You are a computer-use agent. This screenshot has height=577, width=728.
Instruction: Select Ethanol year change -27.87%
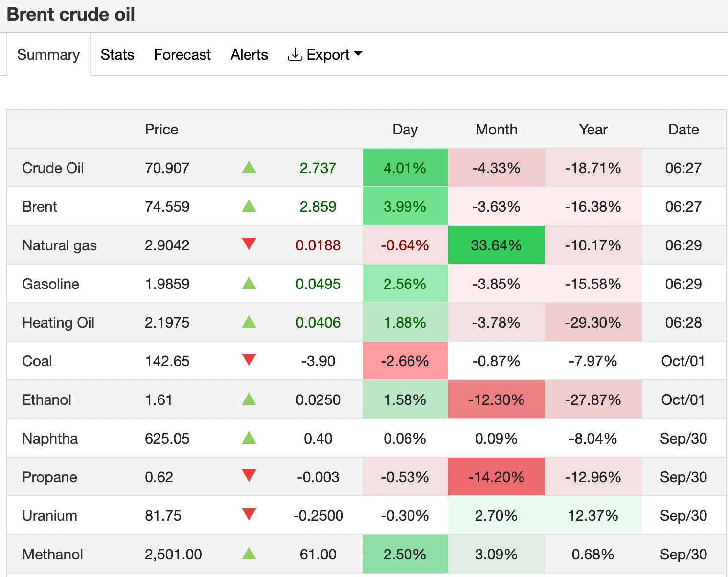click(x=593, y=400)
